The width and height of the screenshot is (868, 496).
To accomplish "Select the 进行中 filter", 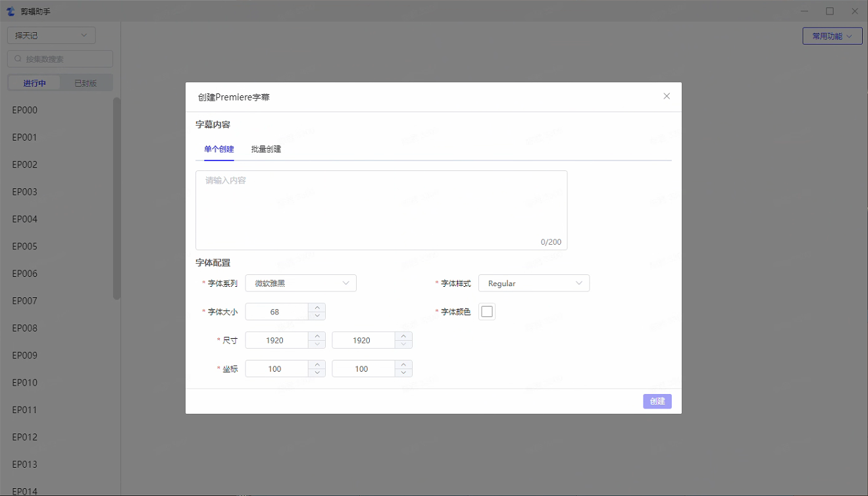I will click(x=34, y=83).
